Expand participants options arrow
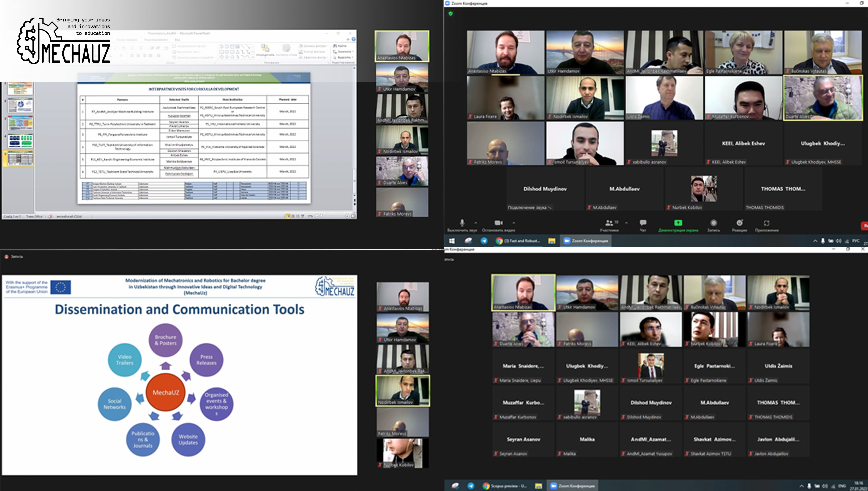This screenshot has height=491, width=868. (x=626, y=223)
